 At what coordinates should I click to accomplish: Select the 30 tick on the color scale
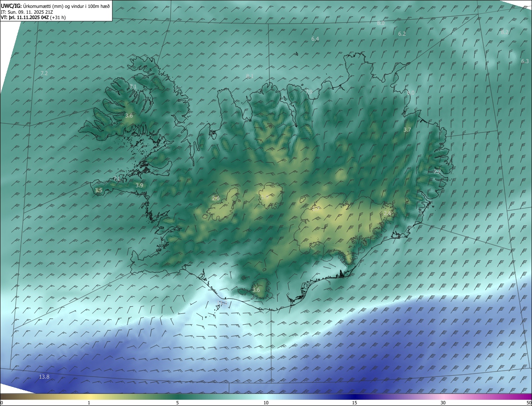click(443, 403)
